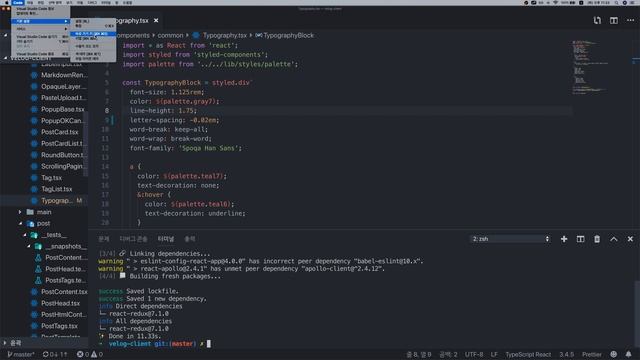Click the file icon beside Tag.tsx
Screen dimensions: 640x360
[x=34, y=178]
